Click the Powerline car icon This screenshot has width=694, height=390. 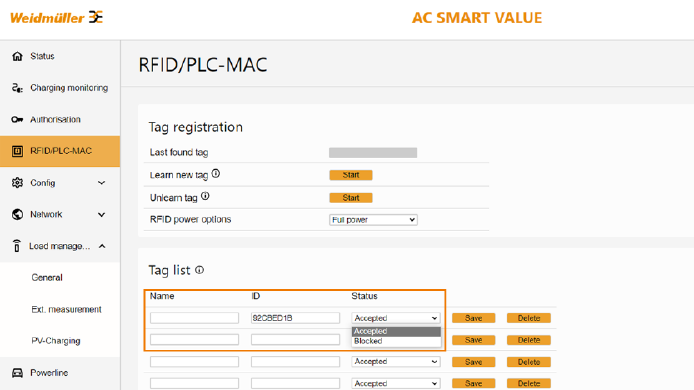tap(17, 373)
